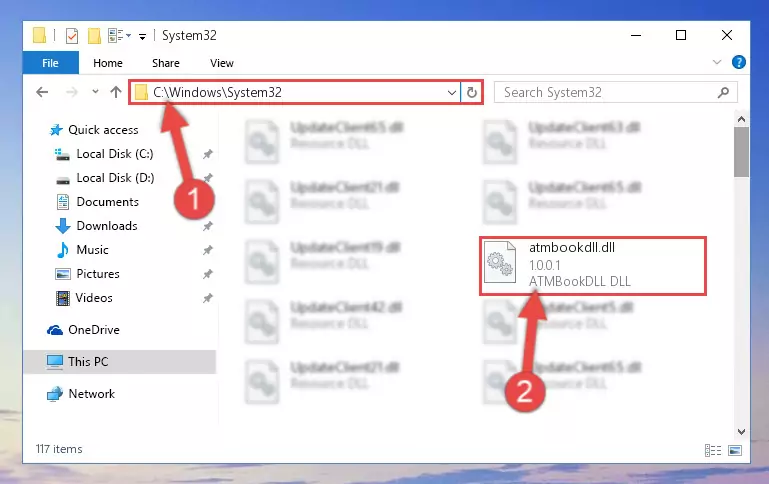Select the atmbookdll.dll file
Image resolution: width=769 pixels, height=484 pixels.
point(593,265)
